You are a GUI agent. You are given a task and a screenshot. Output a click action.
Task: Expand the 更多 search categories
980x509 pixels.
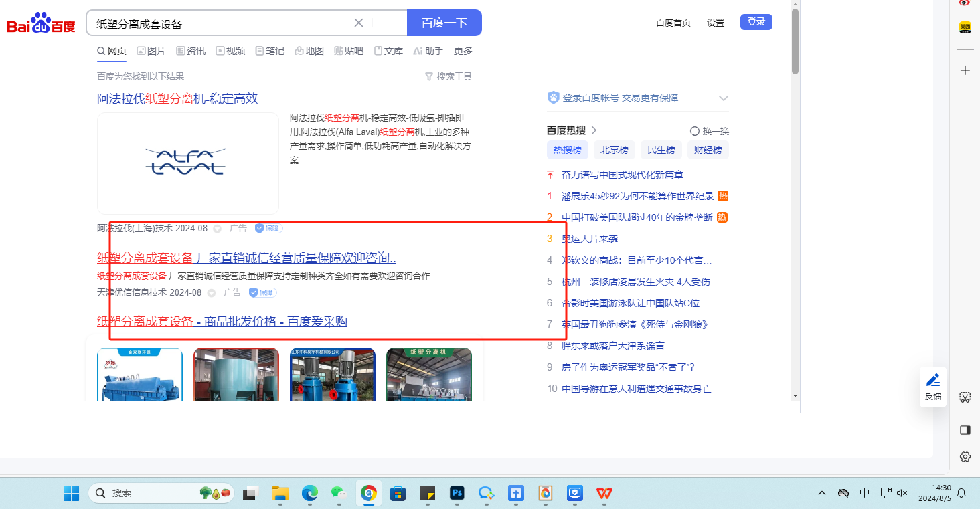point(463,51)
